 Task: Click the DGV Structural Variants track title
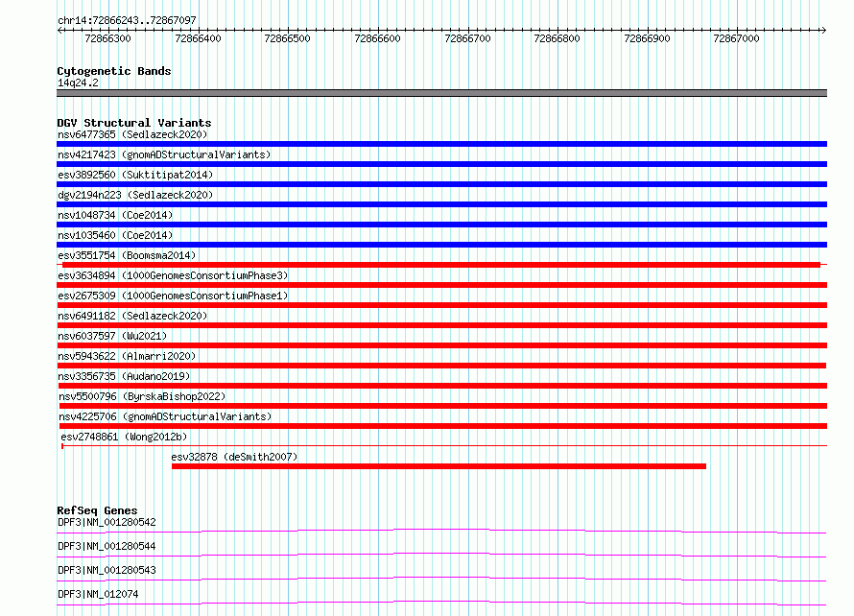134,123
